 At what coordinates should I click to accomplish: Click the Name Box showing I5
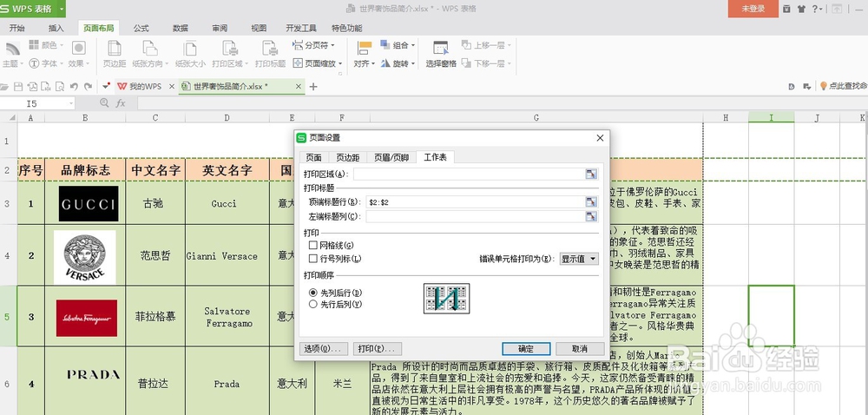point(36,103)
